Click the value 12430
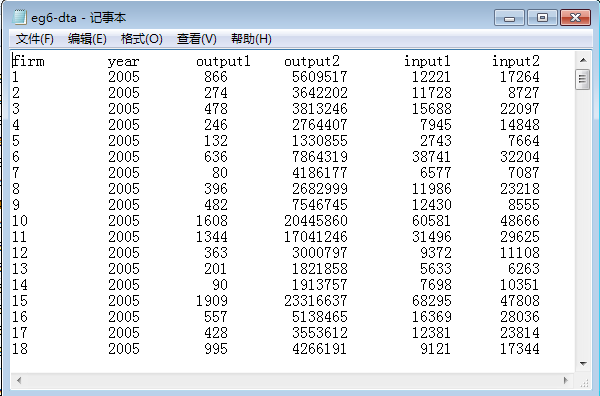This screenshot has width=600, height=396. [x=431, y=205]
